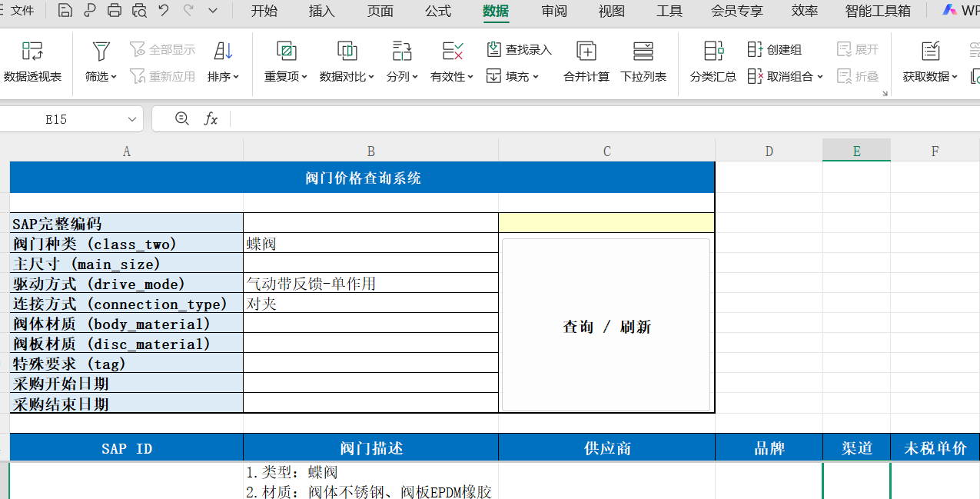Open the 智能工具箱 tab
This screenshot has height=499, width=980.
[878, 11]
